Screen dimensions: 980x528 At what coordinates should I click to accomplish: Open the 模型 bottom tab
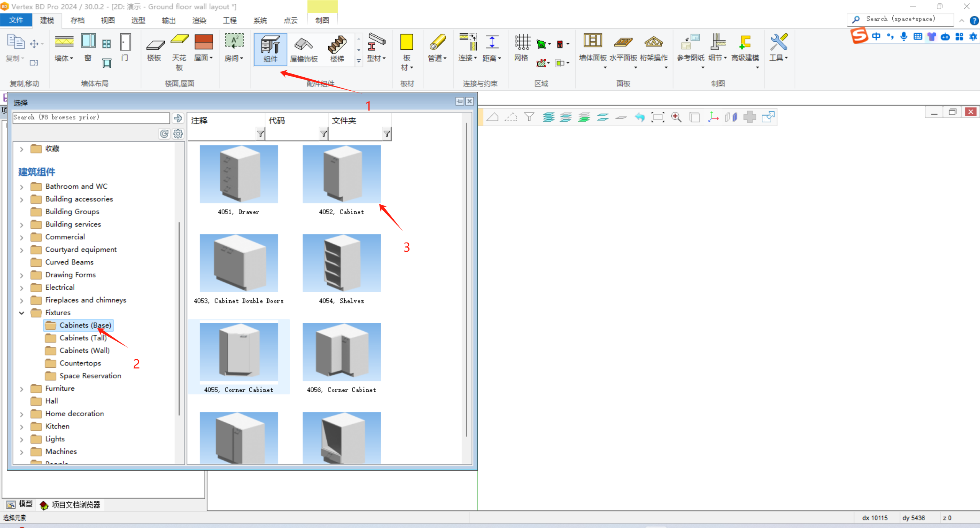pos(20,504)
